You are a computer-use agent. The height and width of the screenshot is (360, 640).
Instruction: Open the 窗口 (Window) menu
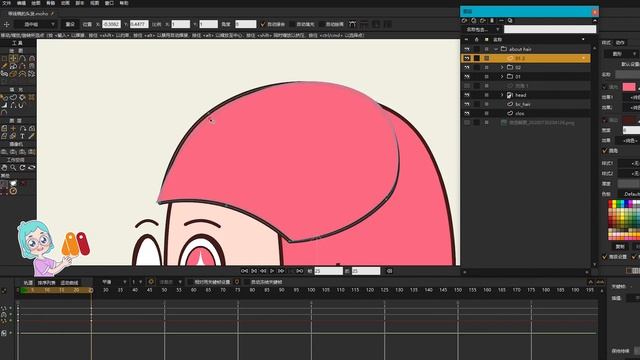point(109,3)
